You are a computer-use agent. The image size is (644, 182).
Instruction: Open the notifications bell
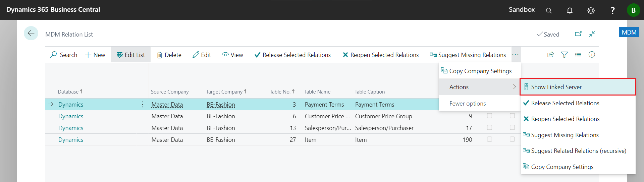coord(570,10)
